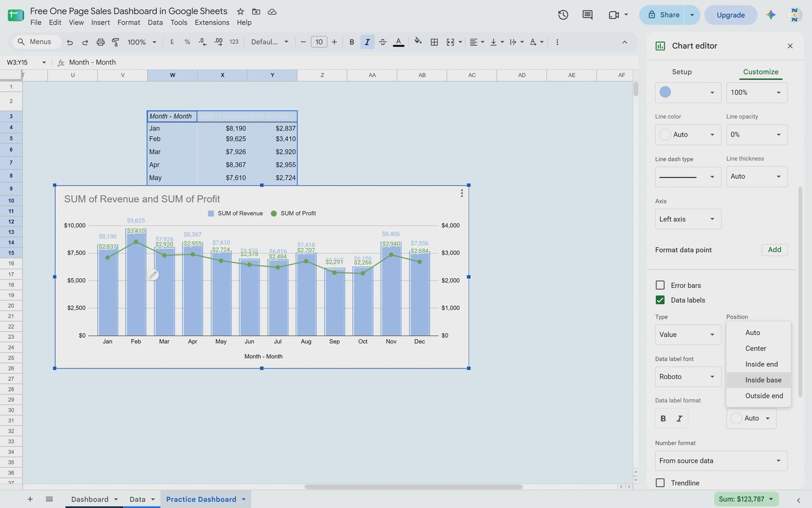Viewport: 812px width, 508px height.
Task: Decrease decimal places icon
Action: tap(202, 42)
